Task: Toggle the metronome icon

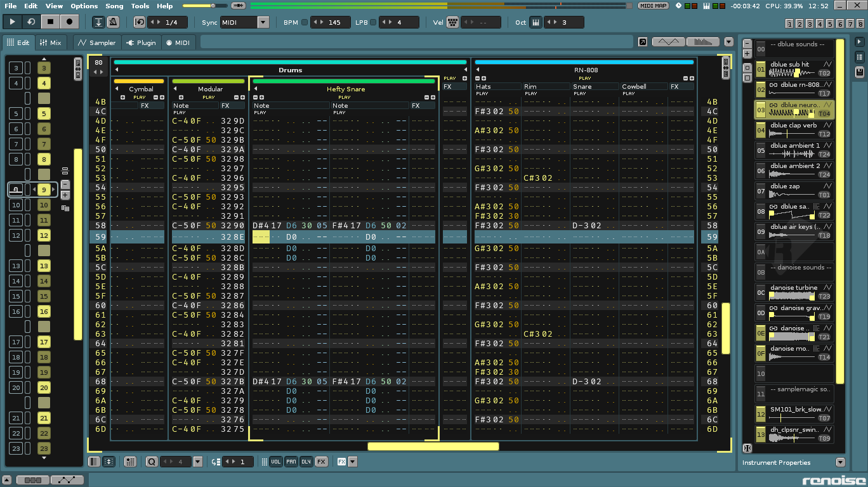Action: 113,22
